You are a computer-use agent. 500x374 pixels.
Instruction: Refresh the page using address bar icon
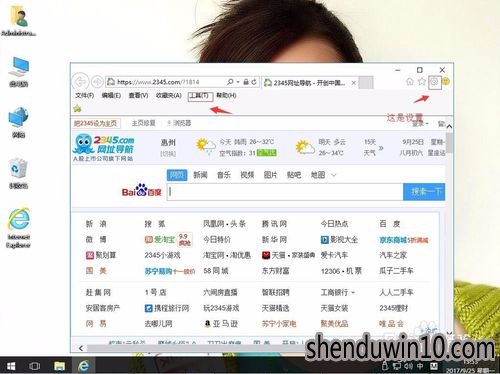click(254, 82)
